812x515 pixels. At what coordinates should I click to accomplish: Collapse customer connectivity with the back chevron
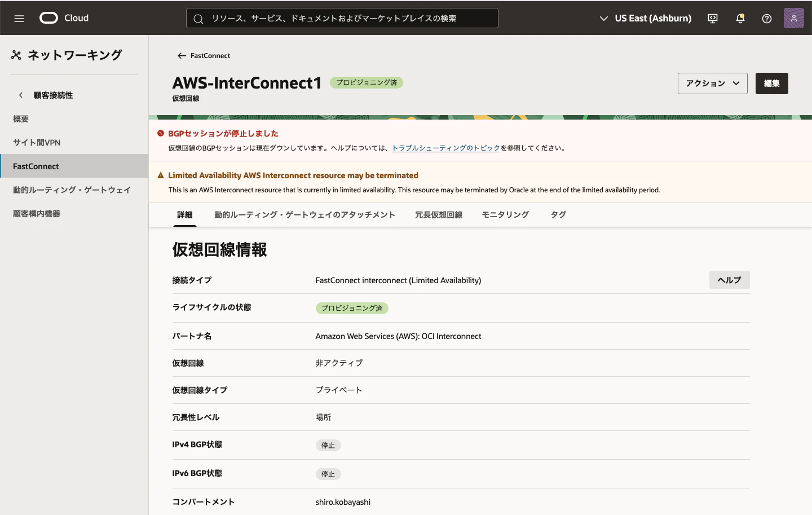pyautogui.click(x=21, y=95)
